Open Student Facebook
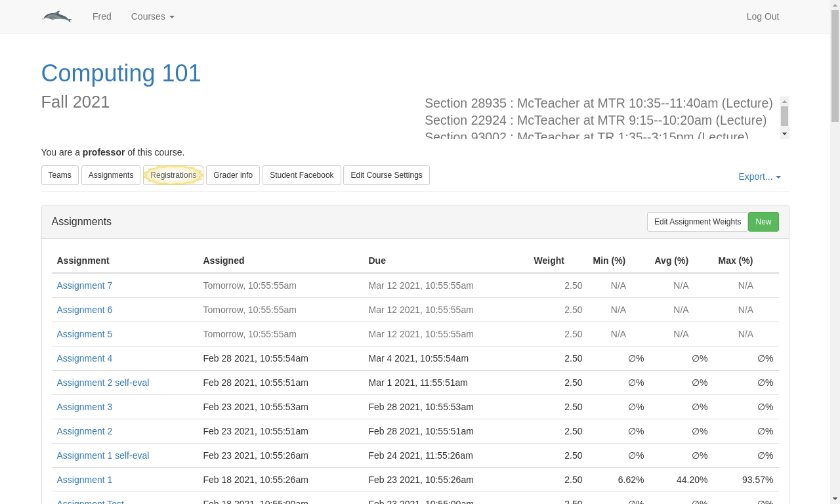 [x=302, y=175]
